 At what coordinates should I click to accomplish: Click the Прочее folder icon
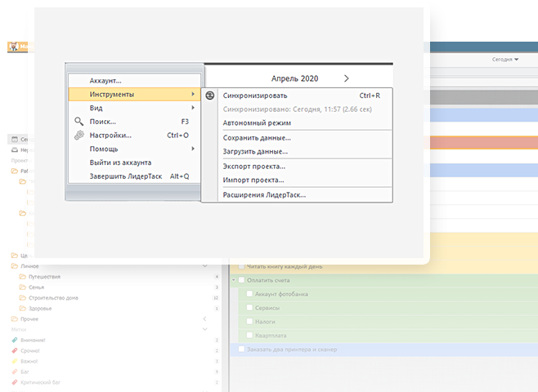[15, 319]
